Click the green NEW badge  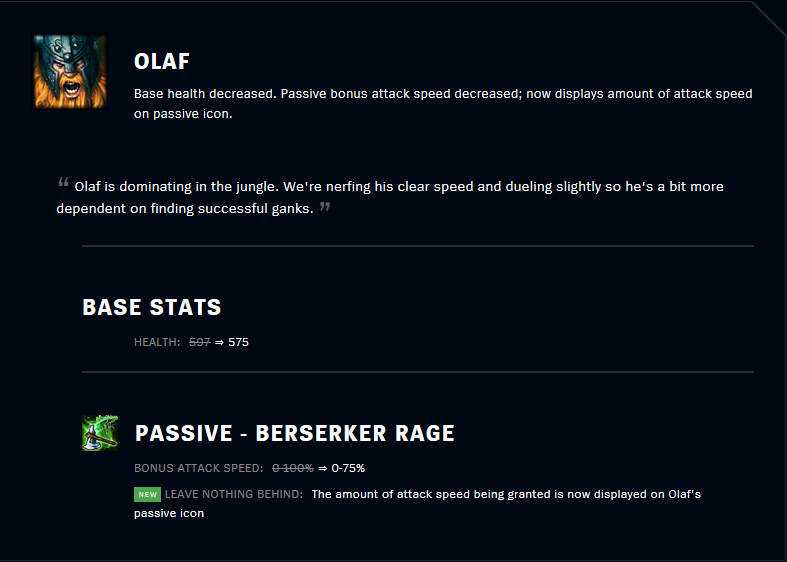[x=148, y=494]
